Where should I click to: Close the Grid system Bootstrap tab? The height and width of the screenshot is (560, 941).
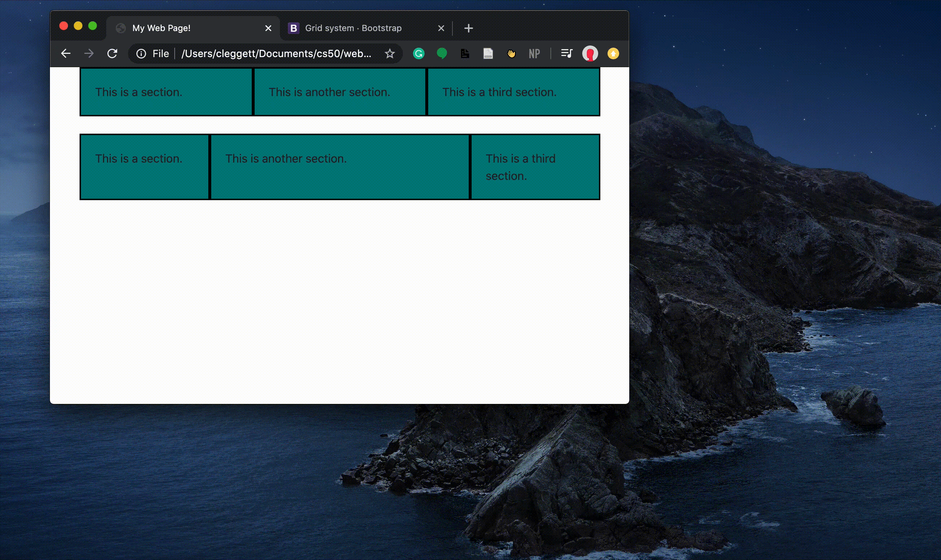click(441, 28)
